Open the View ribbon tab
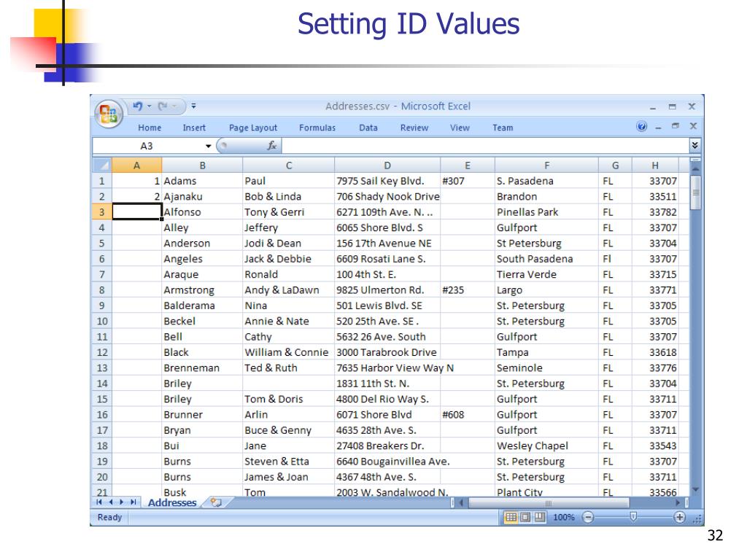Viewport: 747px width, 560px height. click(460, 128)
